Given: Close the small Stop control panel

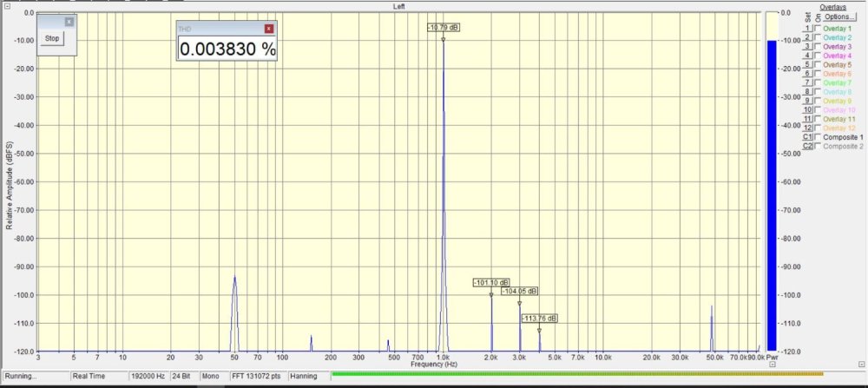Looking at the screenshot, I should tap(69, 21).
